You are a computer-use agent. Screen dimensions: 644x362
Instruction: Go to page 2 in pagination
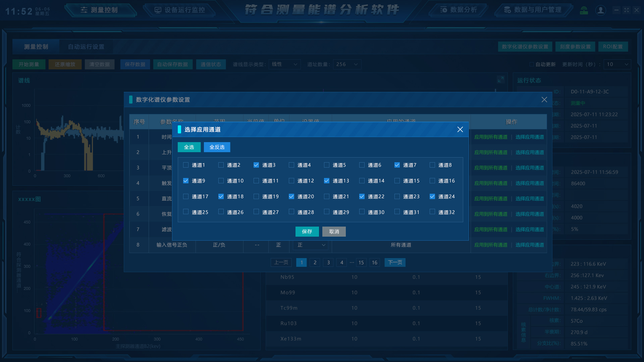(315, 262)
